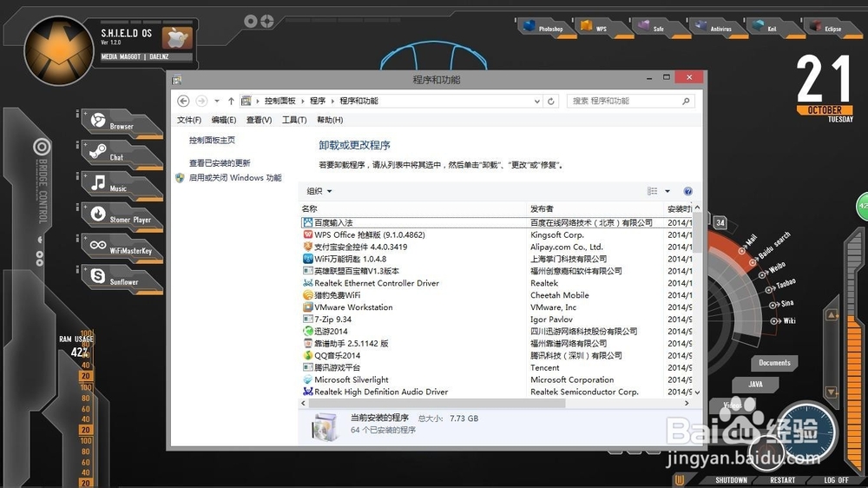Launch Sunflower from the dock
The height and width of the screenshot is (488, 868).
point(122,278)
